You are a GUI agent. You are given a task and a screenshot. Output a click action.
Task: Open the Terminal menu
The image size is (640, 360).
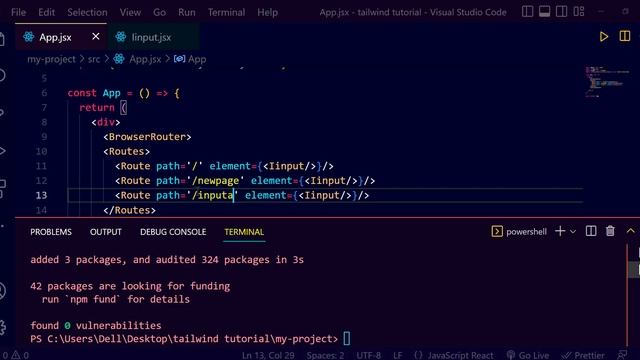click(227, 12)
